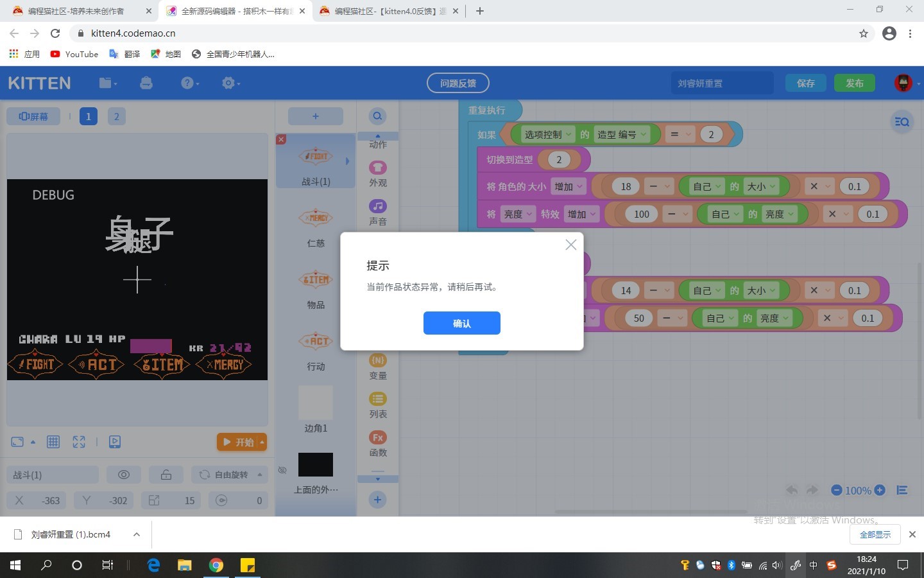Open the file folder menu in Kitten header
The height and width of the screenshot is (578, 924).
(108, 83)
